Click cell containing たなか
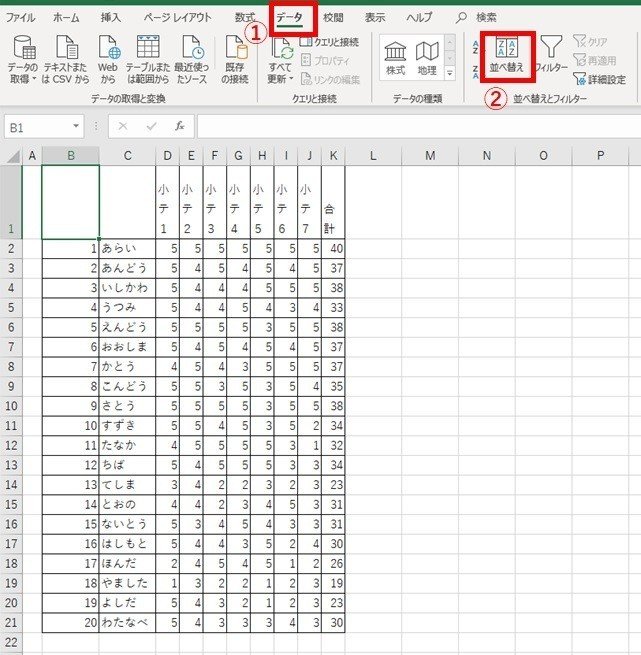641x655 pixels. [127, 445]
